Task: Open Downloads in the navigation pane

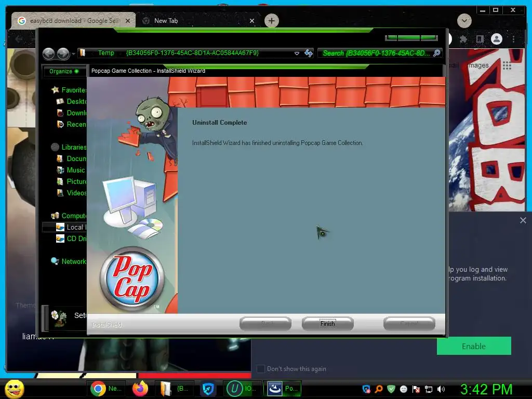Action: click(72, 113)
